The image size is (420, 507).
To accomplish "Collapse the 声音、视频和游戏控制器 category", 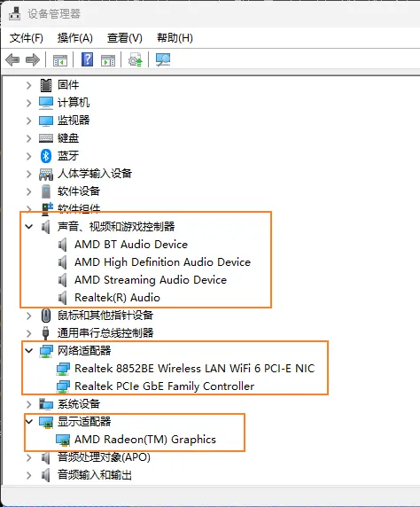I will pyautogui.click(x=29, y=227).
